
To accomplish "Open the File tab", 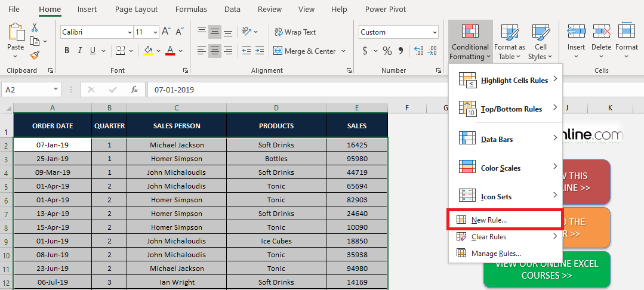I will point(14,9).
